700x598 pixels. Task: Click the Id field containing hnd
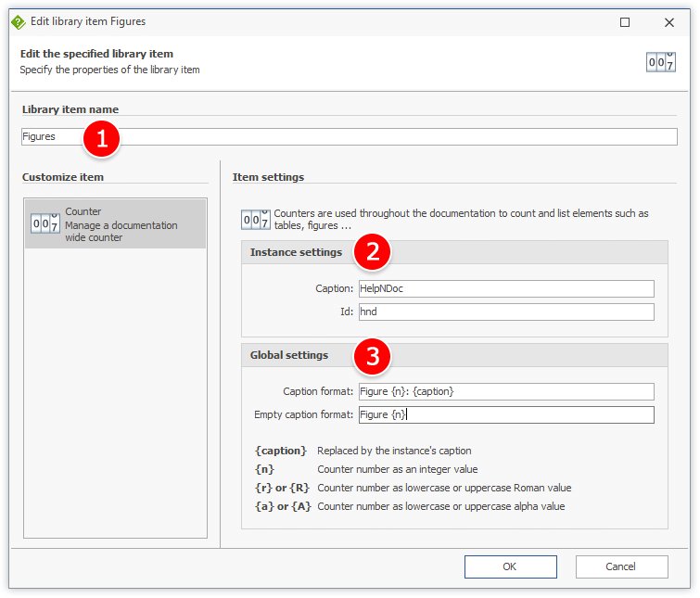[506, 312]
